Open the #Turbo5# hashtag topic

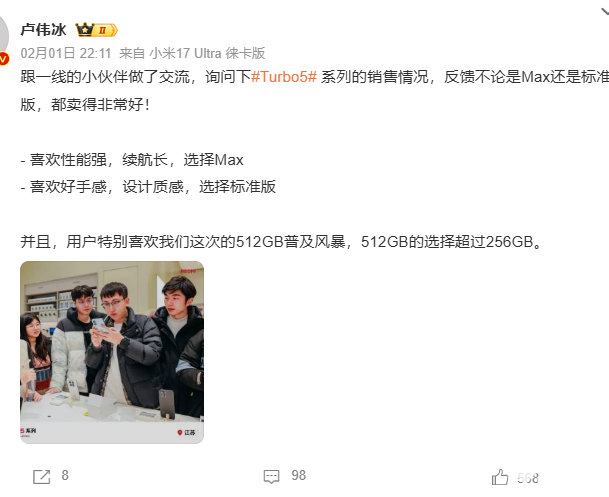click(x=284, y=77)
